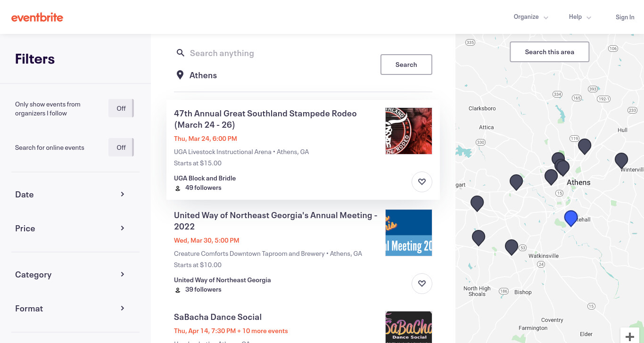Click the Thu, Mar 24, 6:00 PM date
The image size is (644, 343).
[x=206, y=139]
